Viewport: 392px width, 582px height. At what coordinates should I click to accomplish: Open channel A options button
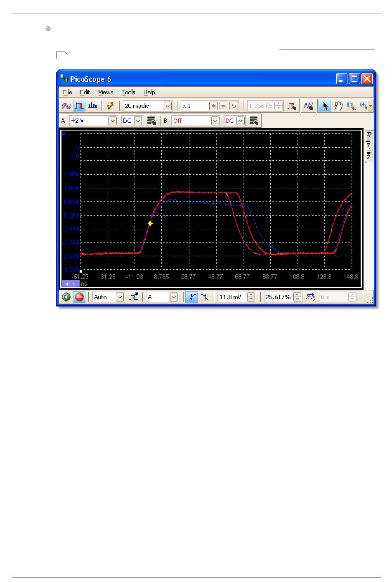click(151, 121)
